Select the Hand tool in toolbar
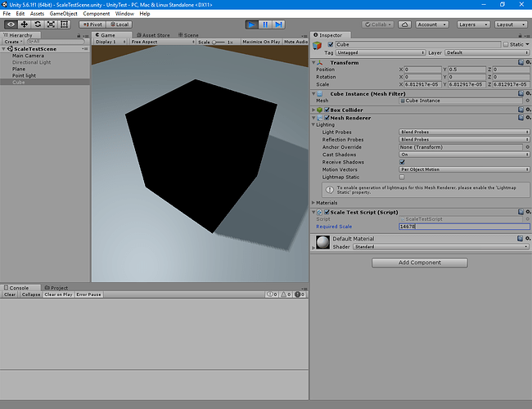Viewport: 532px width, 409px height. 11,25
